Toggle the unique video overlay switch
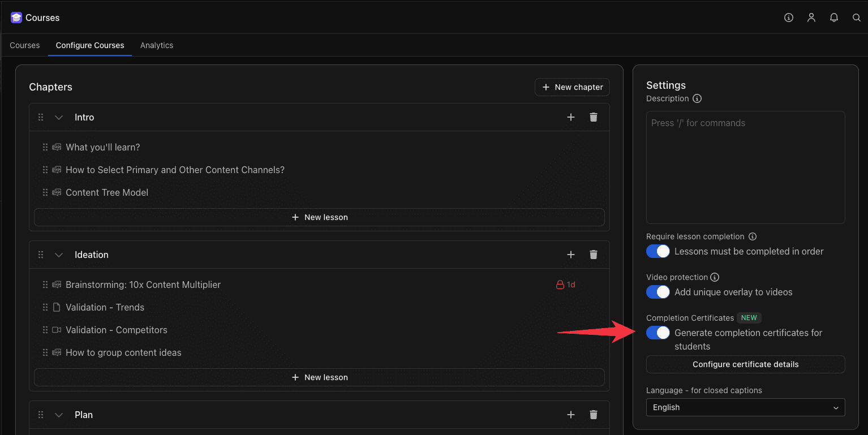 point(658,292)
